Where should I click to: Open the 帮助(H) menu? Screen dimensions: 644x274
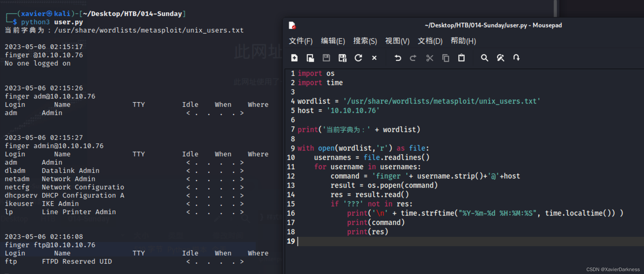[463, 41]
